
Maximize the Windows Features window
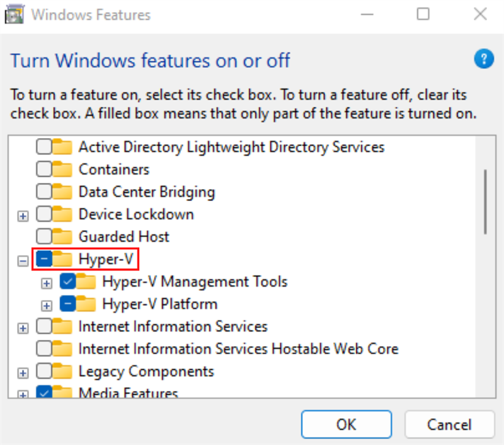pyautogui.click(x=423, y=14)
